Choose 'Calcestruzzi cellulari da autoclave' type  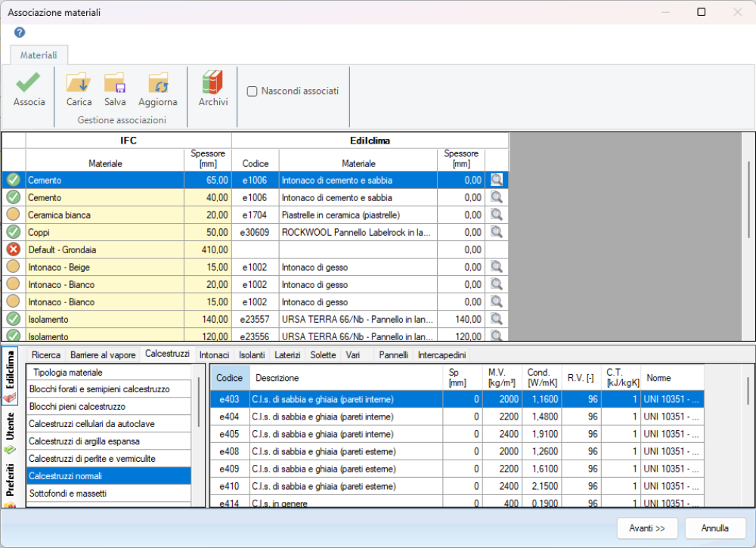pyautogui.click(x=109, y=423)
